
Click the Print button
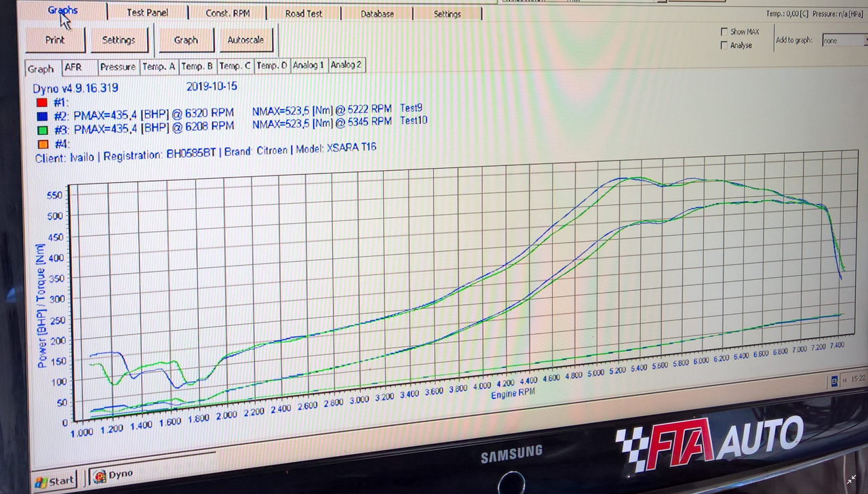55,40
